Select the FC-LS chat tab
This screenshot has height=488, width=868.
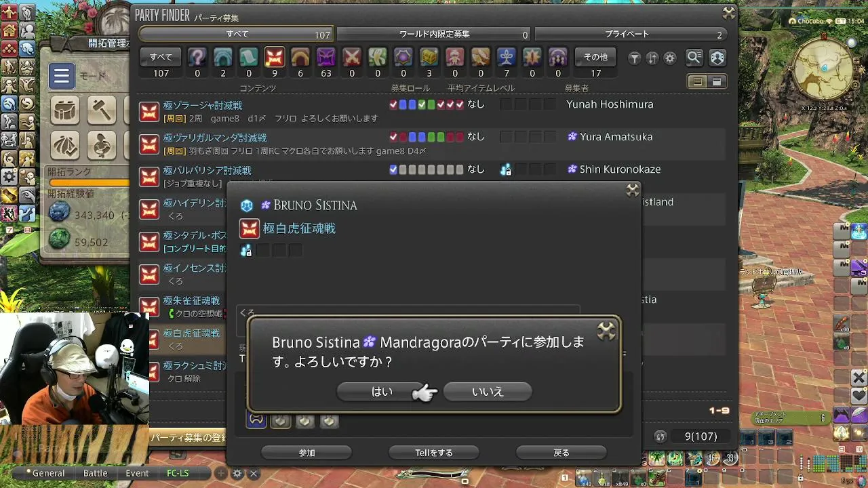click(178, 473)
